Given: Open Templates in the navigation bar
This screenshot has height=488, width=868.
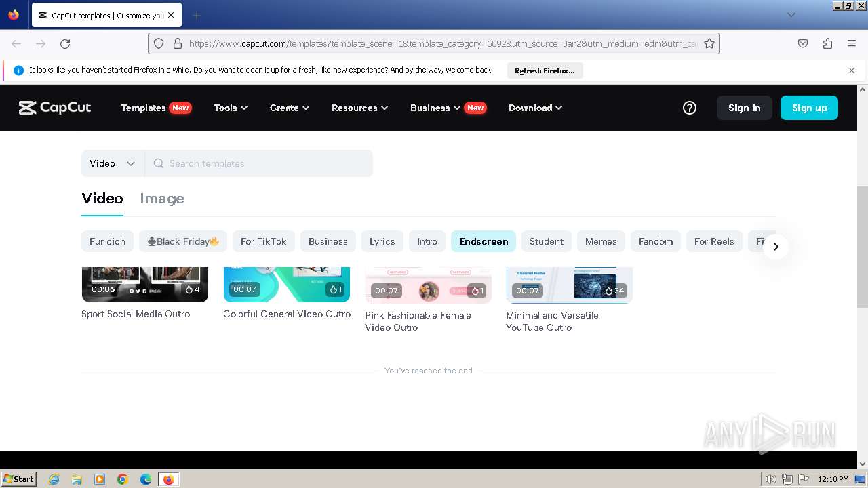Looking at the screenshot, I should pos(143,108).
